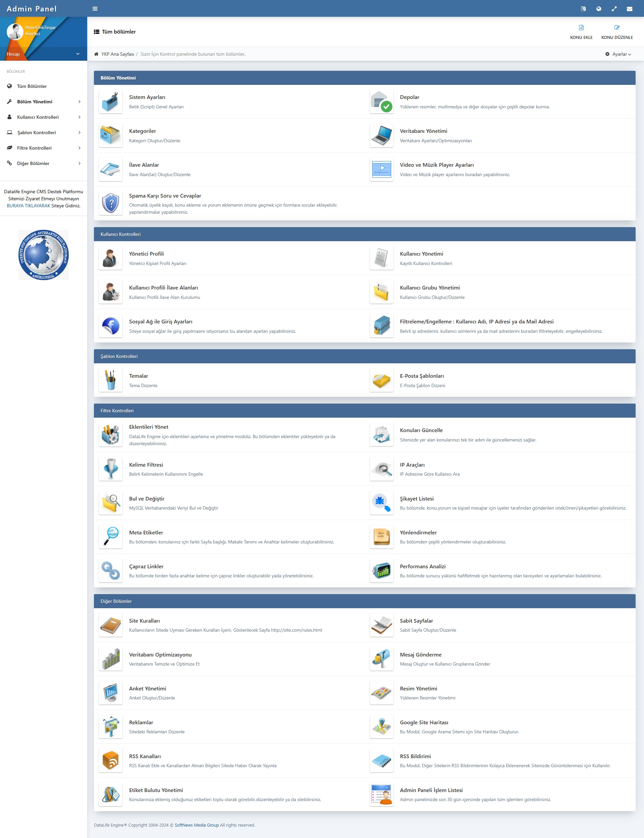Open Performans Analizi chart icon

coord(381,571)
